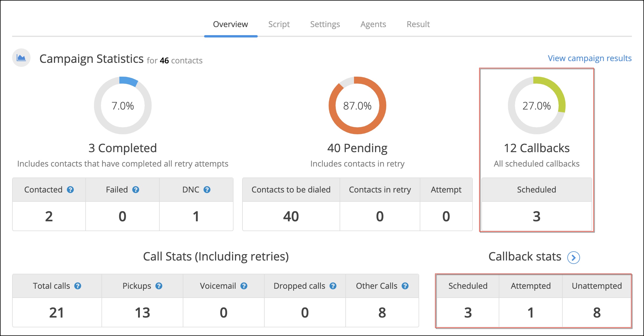Image resolution: width=644 pixels, height=336 pixels.
Task: Open View campaign results link
Action: point(590,58)
